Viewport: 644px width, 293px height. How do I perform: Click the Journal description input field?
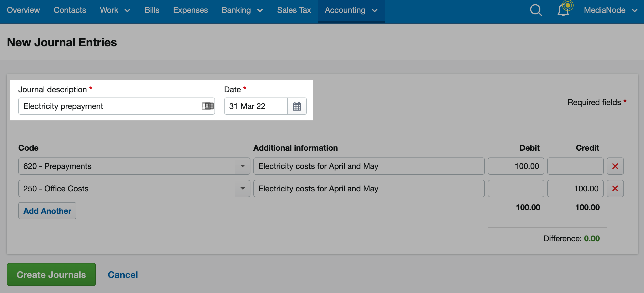pos(116,106)
